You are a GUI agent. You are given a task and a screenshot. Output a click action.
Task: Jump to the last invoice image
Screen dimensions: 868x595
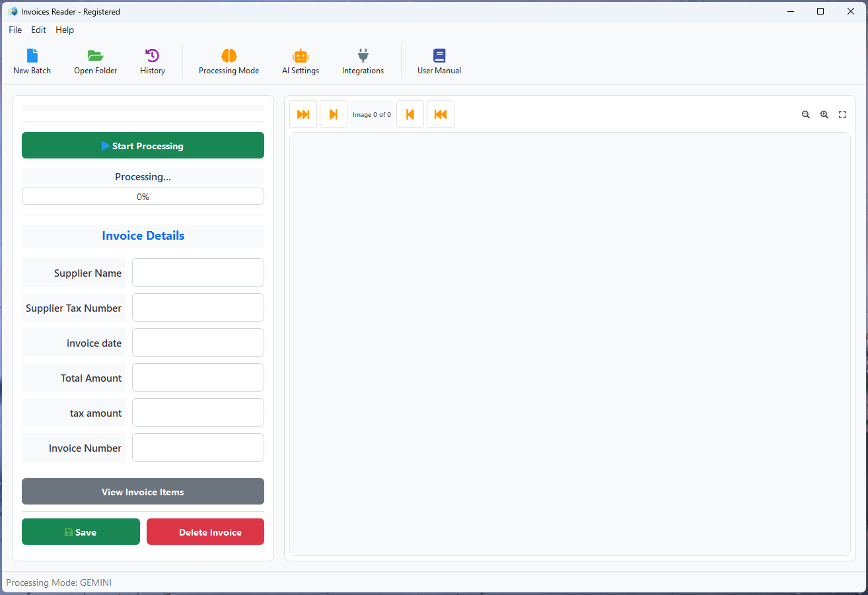303,114
